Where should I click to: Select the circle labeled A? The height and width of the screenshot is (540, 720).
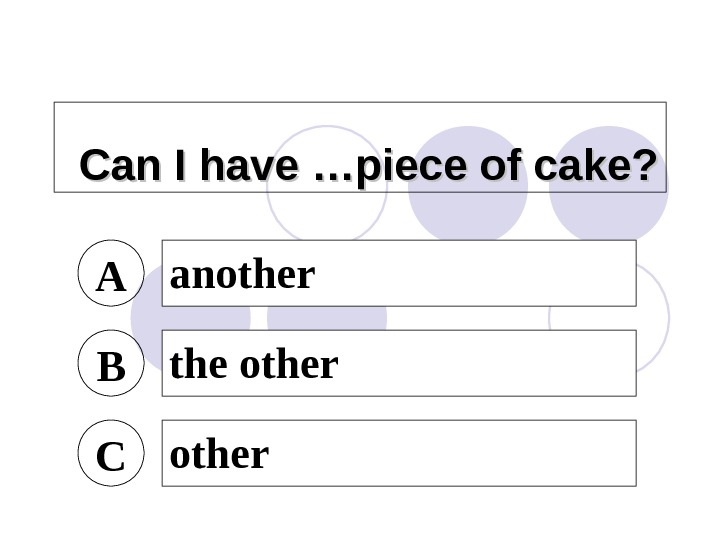(x=111, y=273)
